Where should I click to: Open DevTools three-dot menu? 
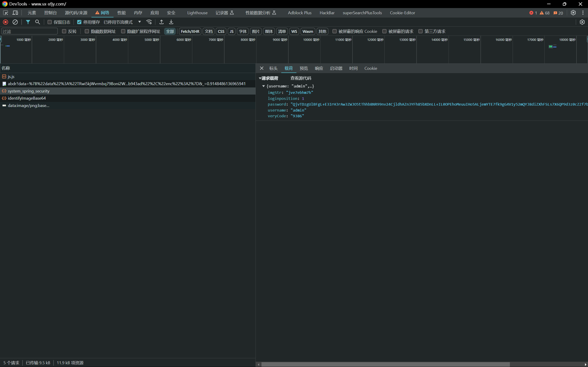(x=583, y=13)
